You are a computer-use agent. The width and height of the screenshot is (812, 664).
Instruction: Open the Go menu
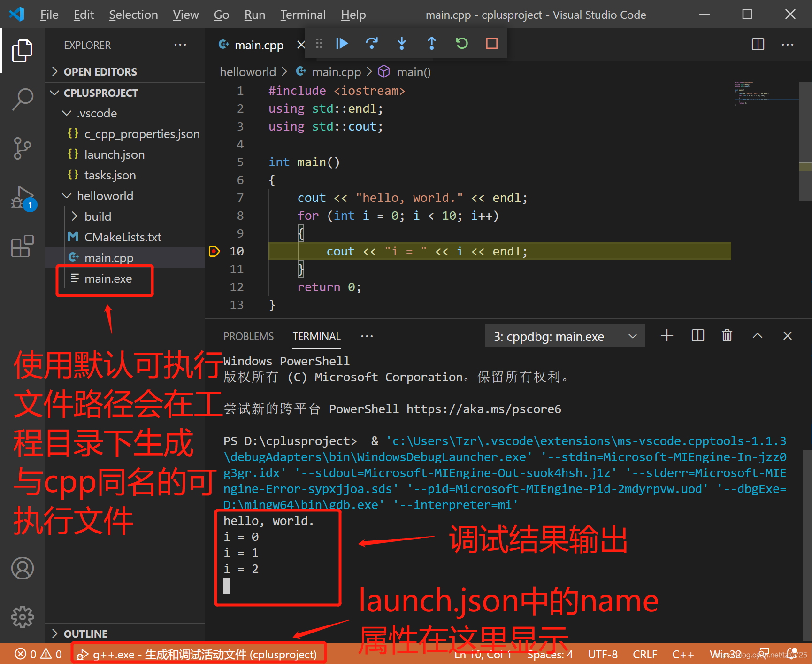222,15
